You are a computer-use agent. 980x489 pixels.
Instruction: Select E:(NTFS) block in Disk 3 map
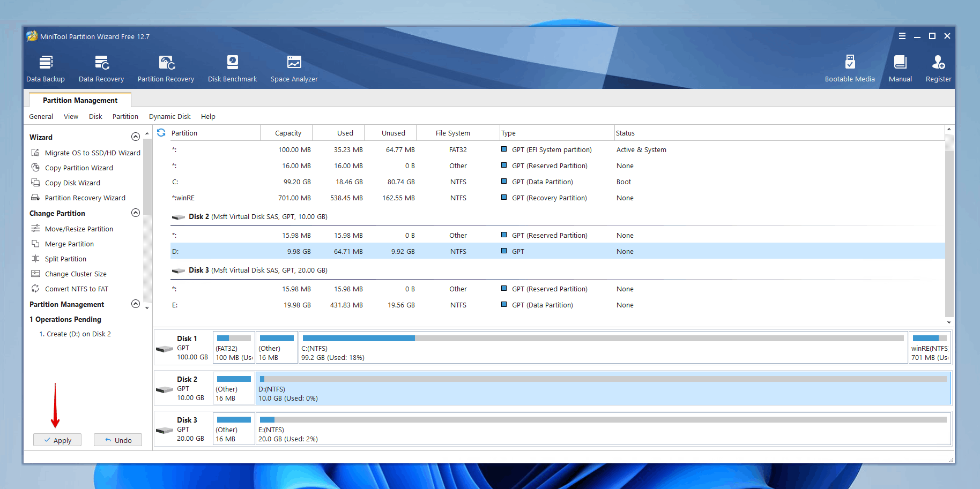(603, 429)
